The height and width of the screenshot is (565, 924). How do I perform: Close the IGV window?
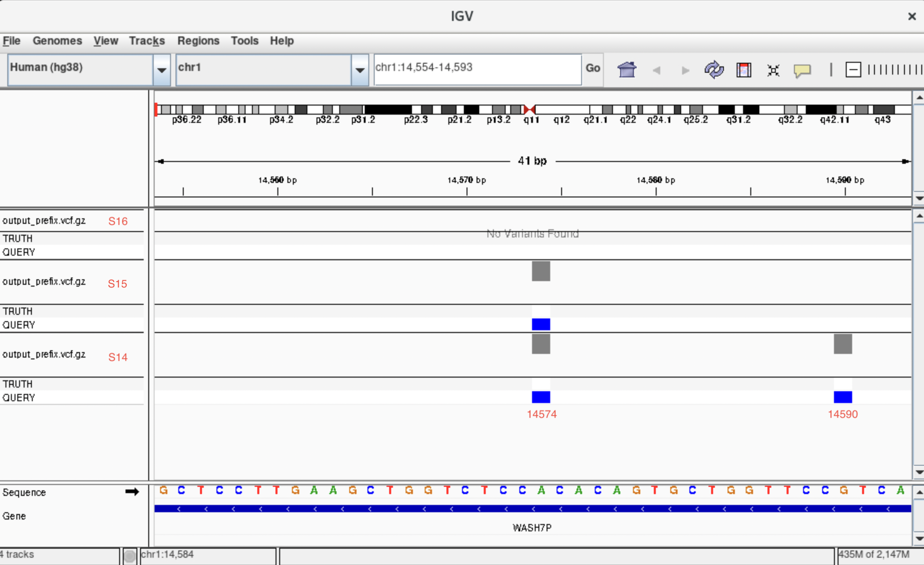(x=912, y=16)
